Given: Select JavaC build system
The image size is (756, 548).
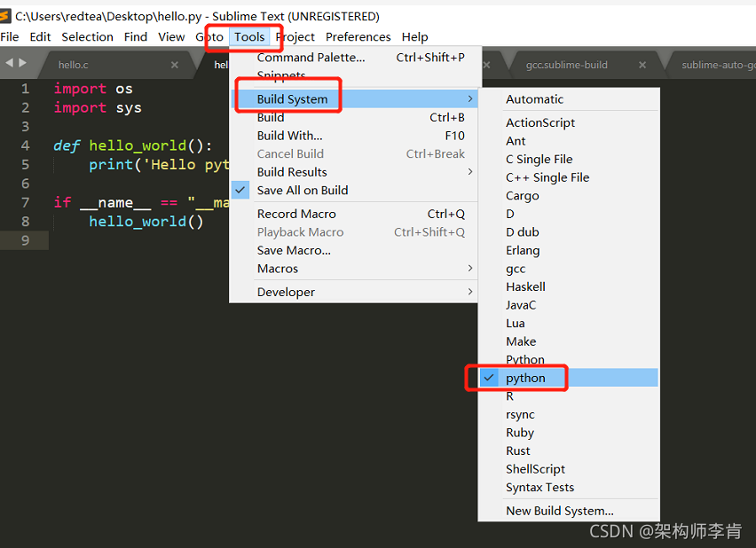Looking at the screenshot, I should point(569,305).
